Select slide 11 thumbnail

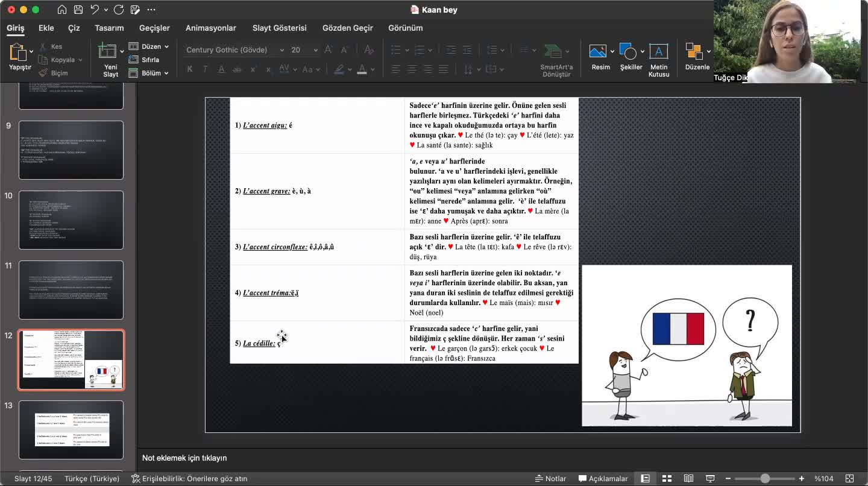pyautogui.click(x=71, y=290)
